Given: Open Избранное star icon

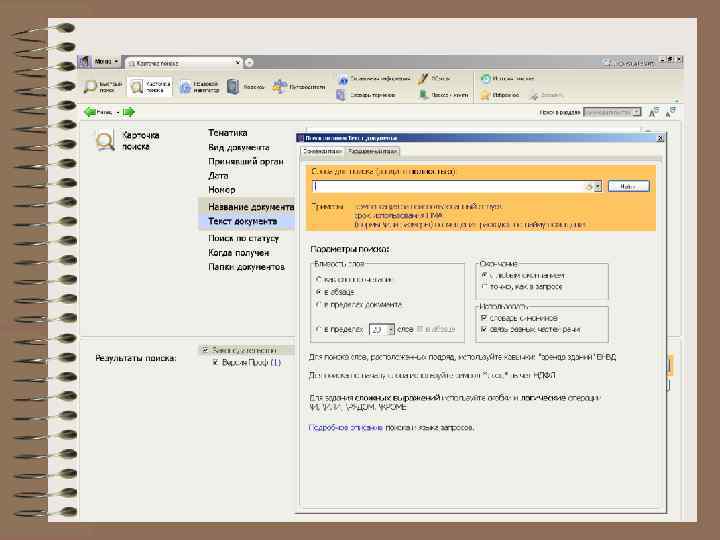Looking at the screenshot, I should pos(485,95).
